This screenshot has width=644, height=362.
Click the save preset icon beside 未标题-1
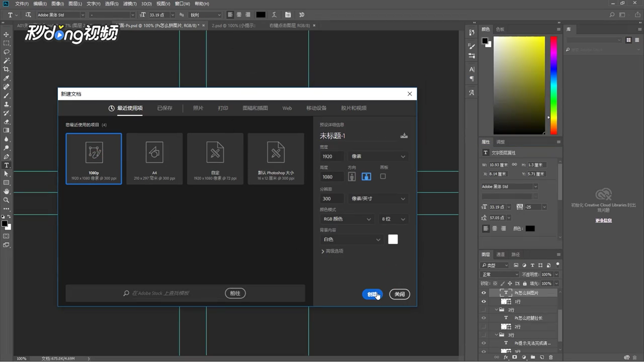[404, 136]
